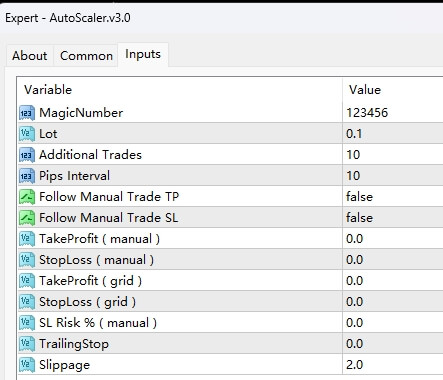Image resolution: width=443 pixels, height=380 pixels.
Task: Click the MagicNumber integer type icon
Action: (27, 113)
